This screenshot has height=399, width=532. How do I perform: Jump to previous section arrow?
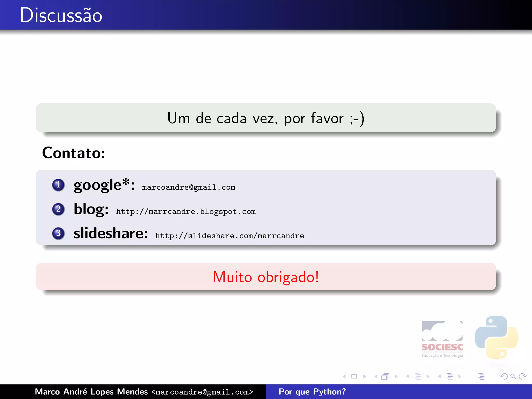pyautogui.click(x=440, y=376)
